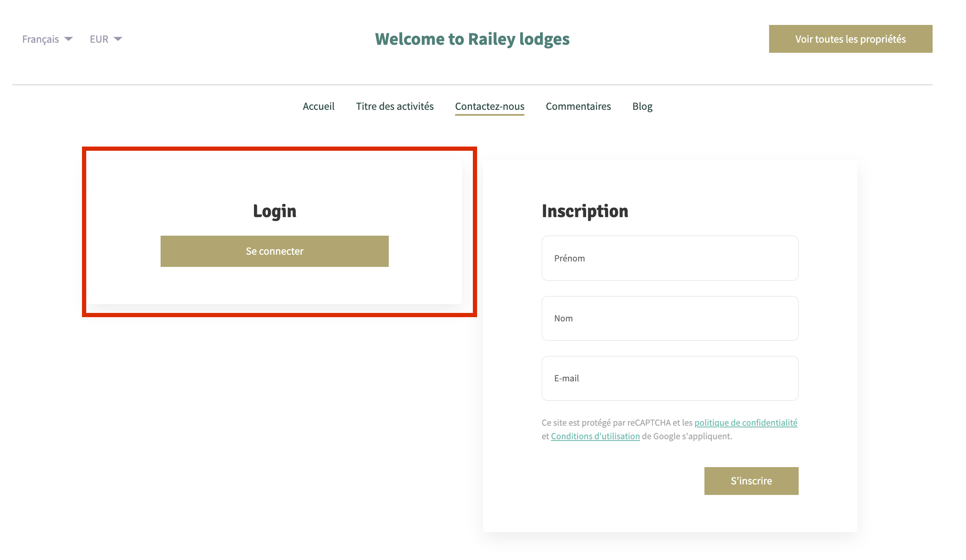Open the Commentaires section
966x560 pixels.
[578, 106]
